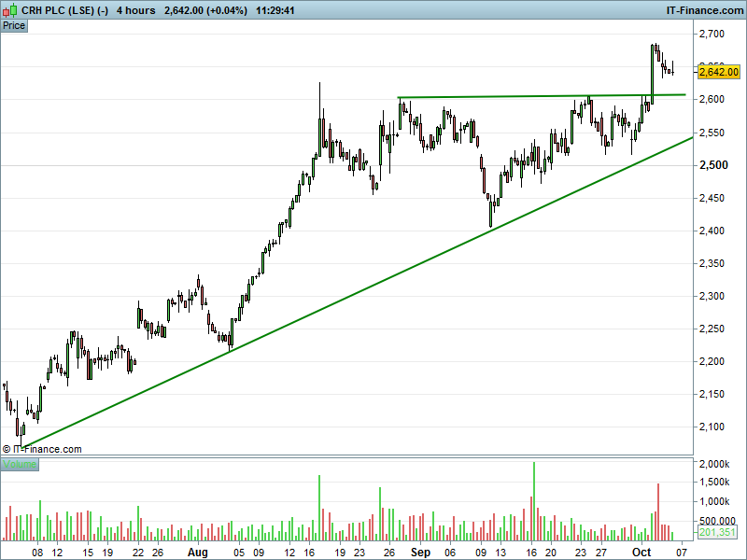Screen dimensions: 747x560
Task: Click the Aug month label on time axis
Action: point(197,553)
